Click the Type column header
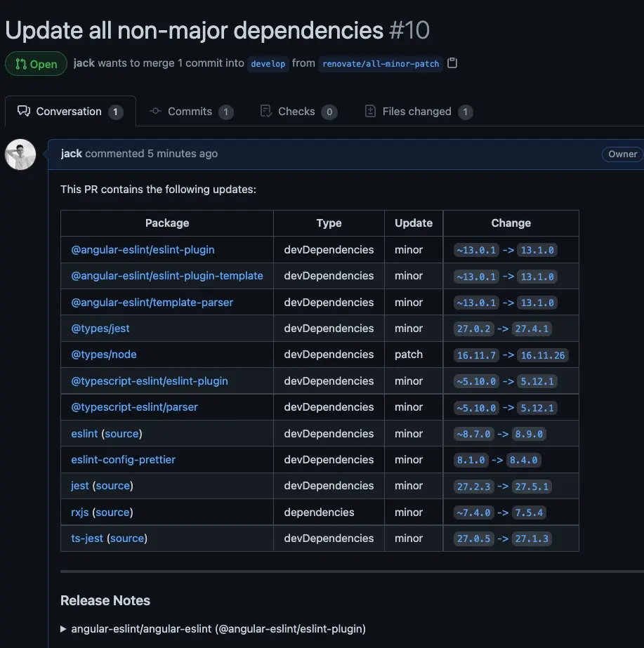This screenshot has width=644, height=648. (329, 223)
